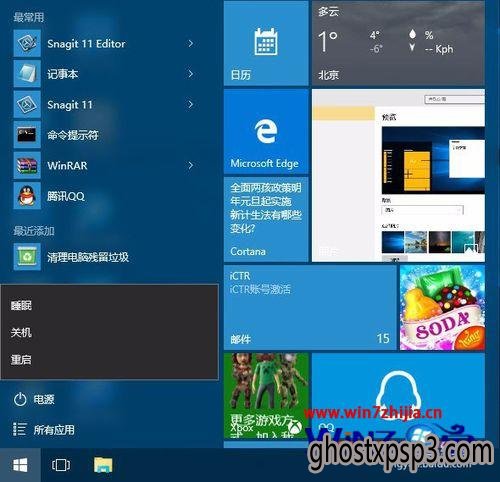The image size is (500, 482).
Task: Click the WinRAR books icon
Action: (x=27, y=165)
